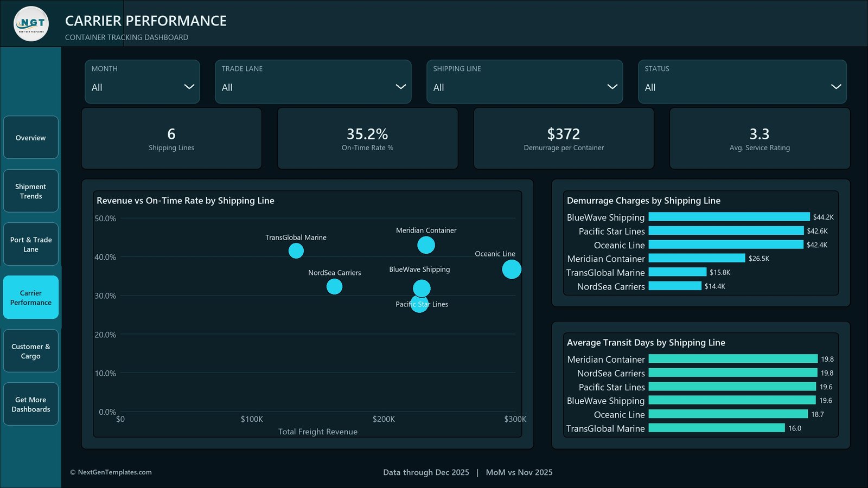Click the Container Tracking Dashboard subtitle

click(x=126, y=37)
